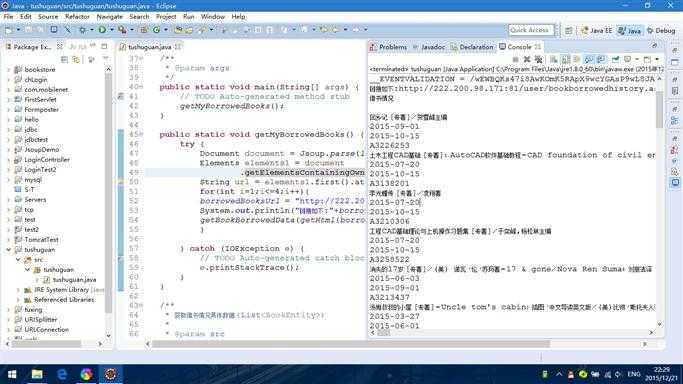Open Edge browser from taskbar
The image size is (683, 384).
point(62,374)
